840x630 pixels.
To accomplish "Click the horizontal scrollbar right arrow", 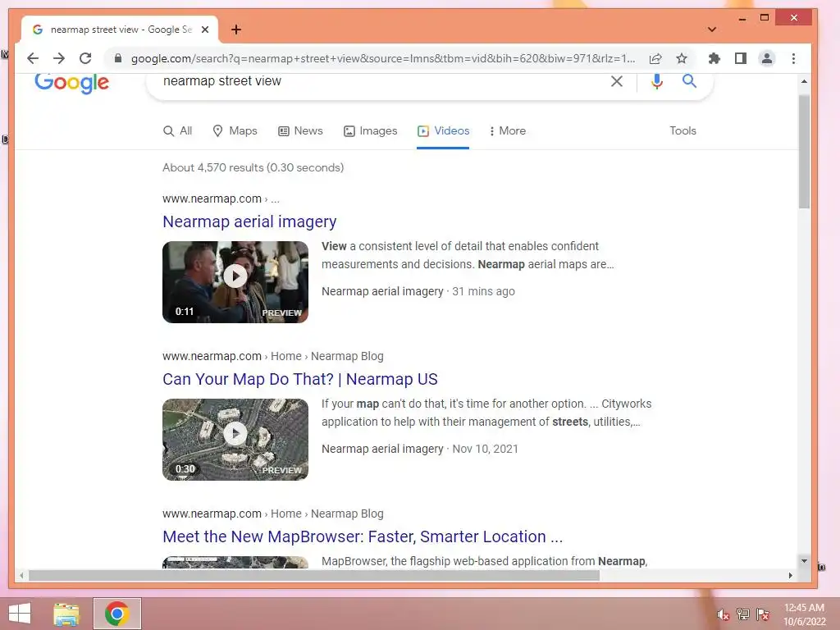I will [790, 575].
